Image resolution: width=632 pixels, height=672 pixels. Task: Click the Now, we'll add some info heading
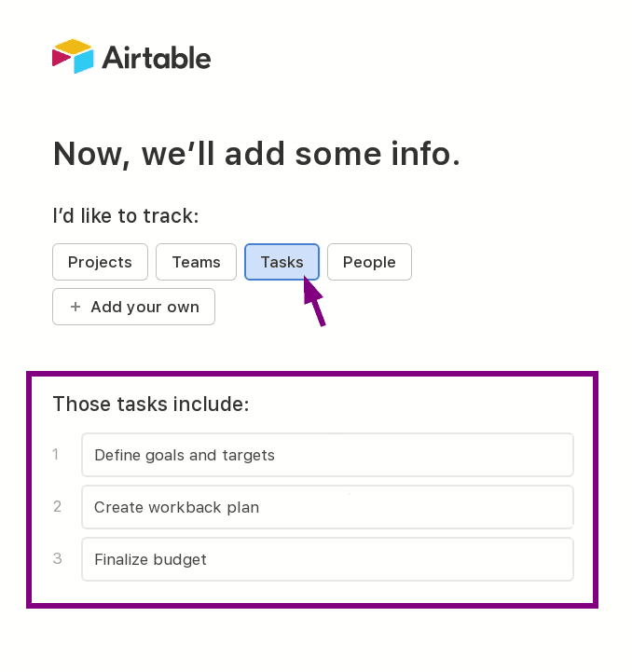(x=256, y=153)
